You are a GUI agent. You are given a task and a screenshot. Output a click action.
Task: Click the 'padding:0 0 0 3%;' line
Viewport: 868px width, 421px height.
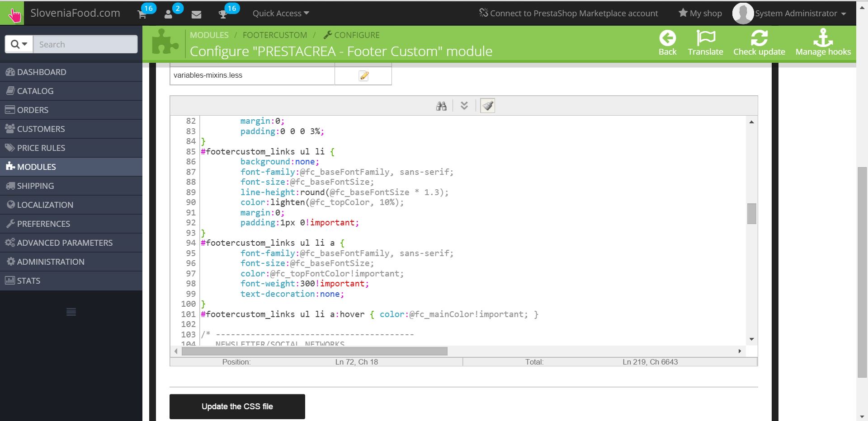pyautogui.click(x=282, y=131)
